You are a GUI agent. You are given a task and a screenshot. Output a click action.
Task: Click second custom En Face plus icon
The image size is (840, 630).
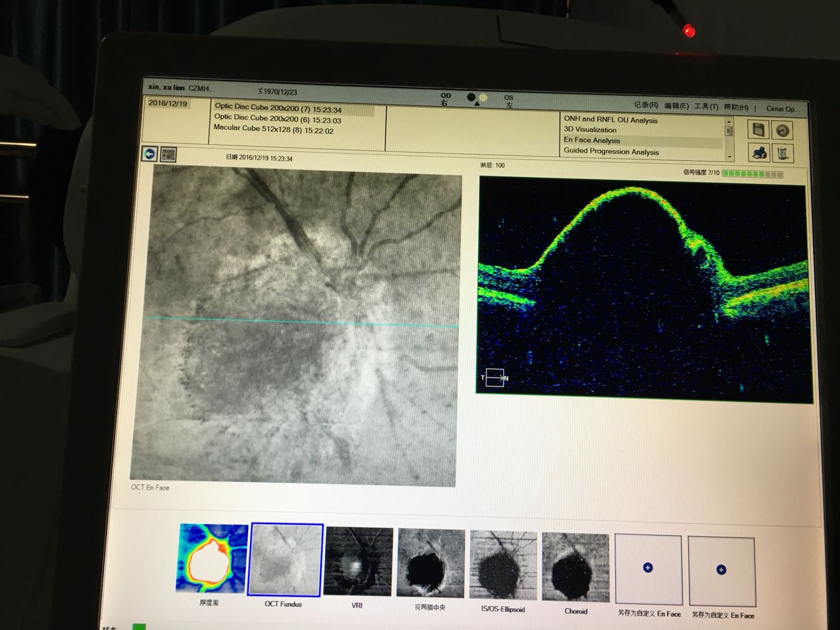[x=721, y=570]
